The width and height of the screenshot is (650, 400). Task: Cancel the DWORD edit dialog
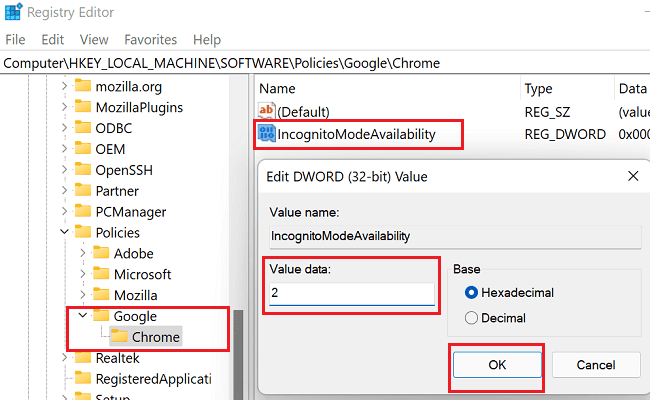point(596,365)
